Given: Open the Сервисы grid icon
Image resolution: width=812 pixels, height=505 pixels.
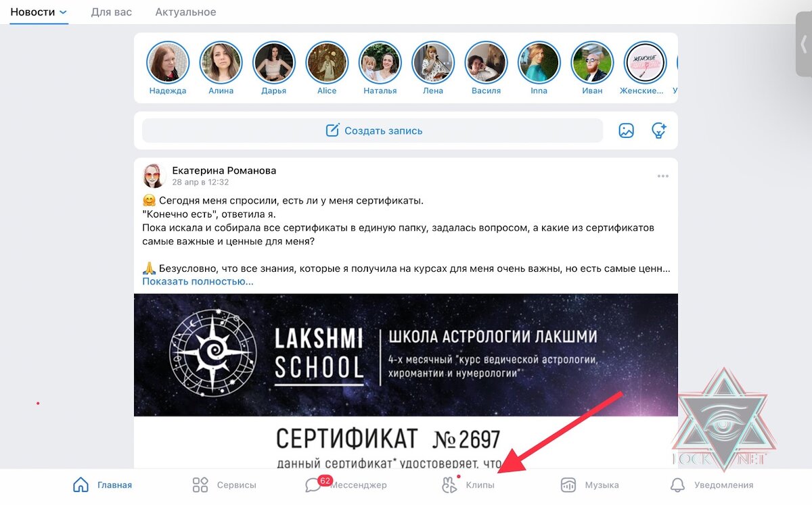Looking at the screenshot, I should [200, 485].
